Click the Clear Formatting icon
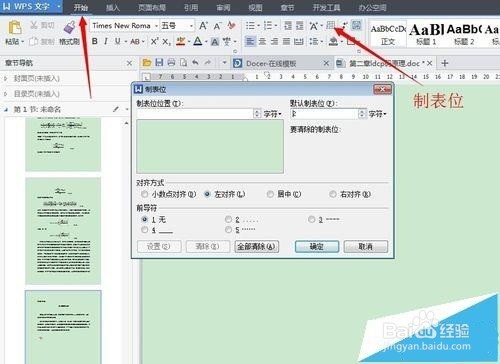 (x=231, y=25)
